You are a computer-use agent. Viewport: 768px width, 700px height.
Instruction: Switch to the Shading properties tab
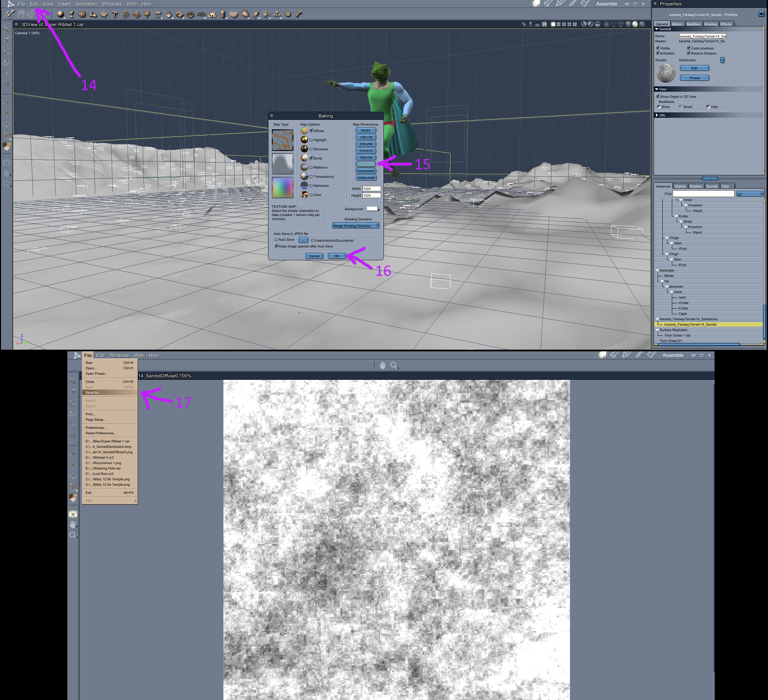pyautogui.click(x=710, y=24)
